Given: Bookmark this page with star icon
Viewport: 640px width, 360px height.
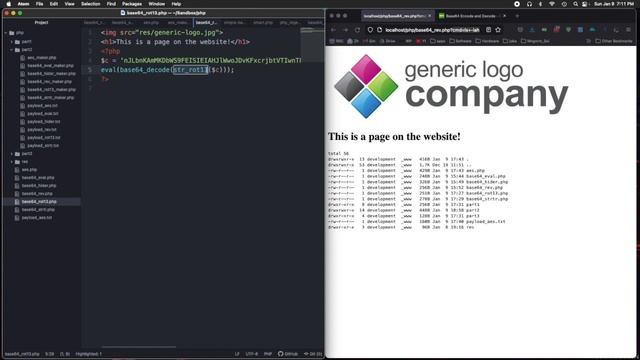Looking at the screenshot, I should [498, 30].
